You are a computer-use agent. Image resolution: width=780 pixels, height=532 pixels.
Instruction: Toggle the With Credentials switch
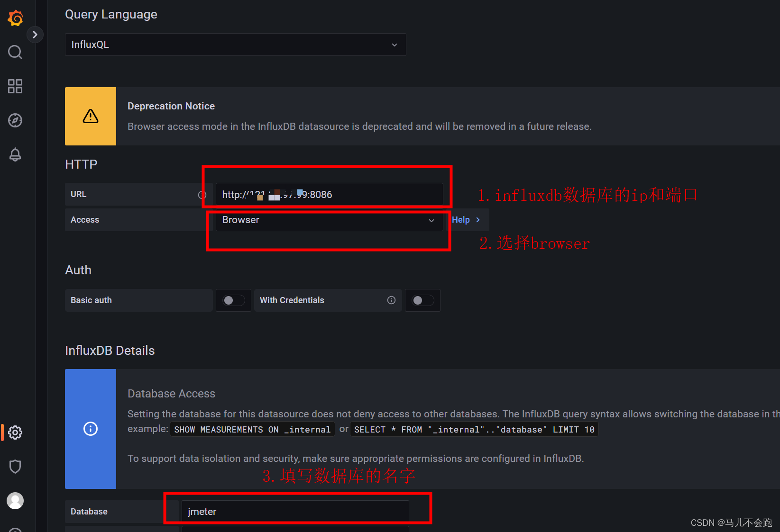tap(423, 300)
